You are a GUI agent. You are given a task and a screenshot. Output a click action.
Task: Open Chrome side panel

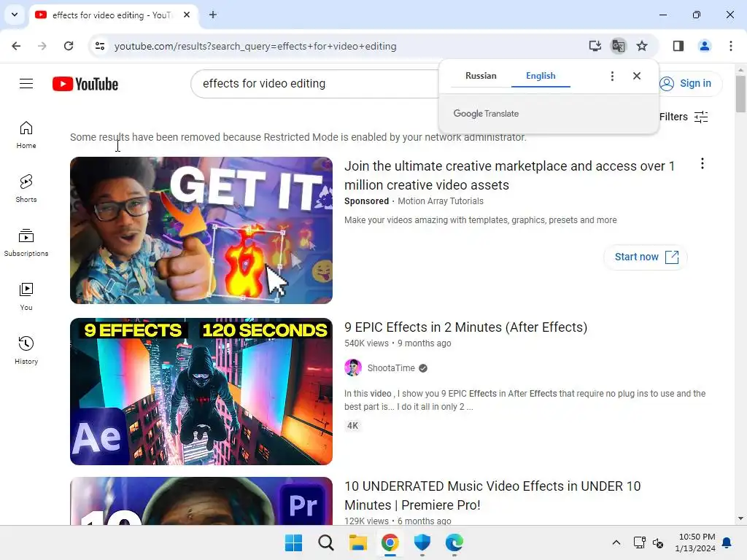point(678,46)
